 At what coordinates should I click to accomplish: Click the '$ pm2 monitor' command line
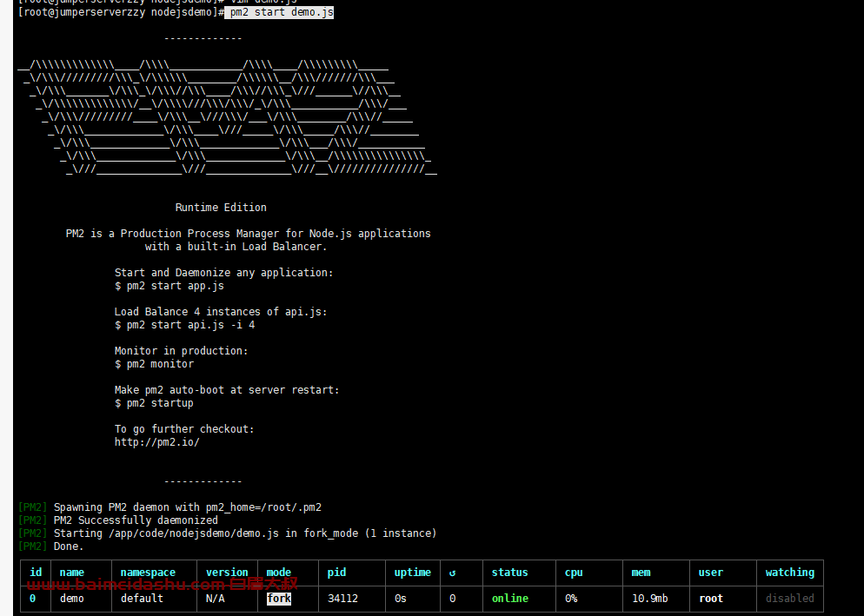point(155,364)
